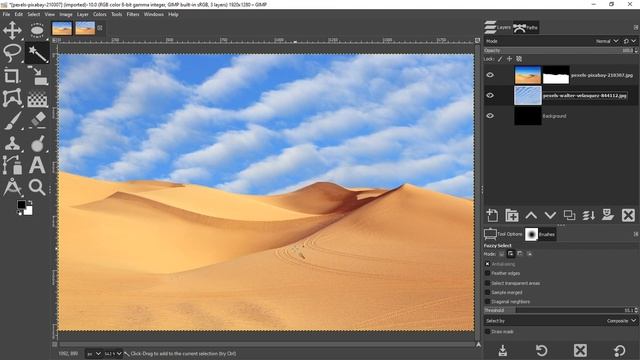Select the Paths tool

click(x=12, y=165)
